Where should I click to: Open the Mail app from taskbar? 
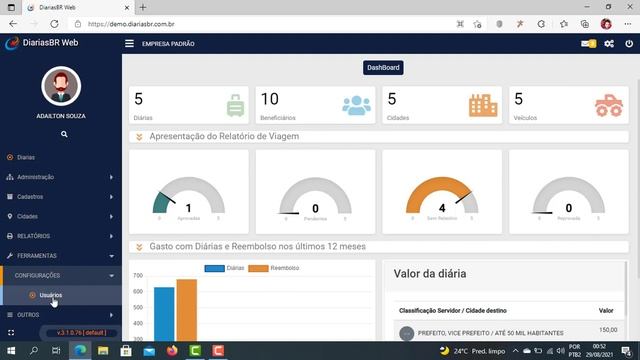pyautogui.click(x=149, y=351)
